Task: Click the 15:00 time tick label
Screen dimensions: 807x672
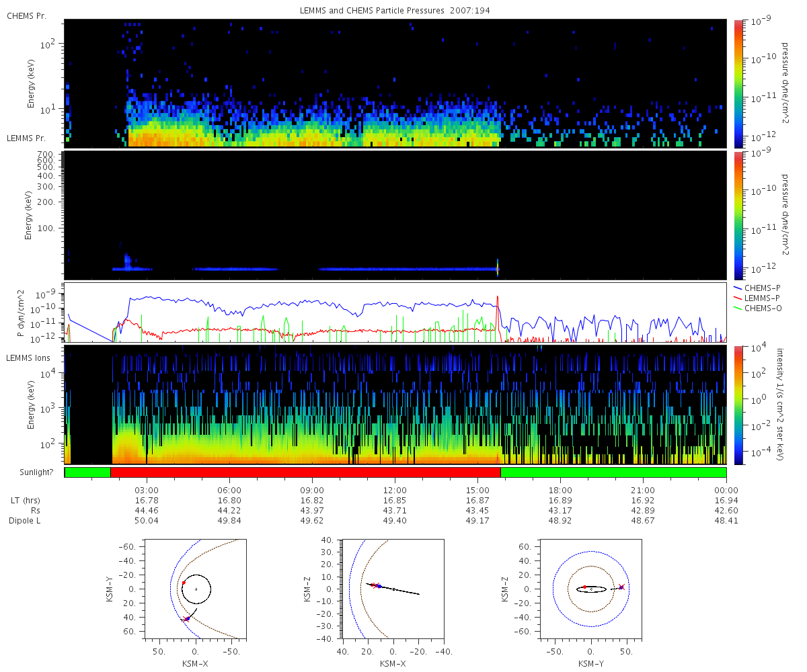Action: [477, 490]
